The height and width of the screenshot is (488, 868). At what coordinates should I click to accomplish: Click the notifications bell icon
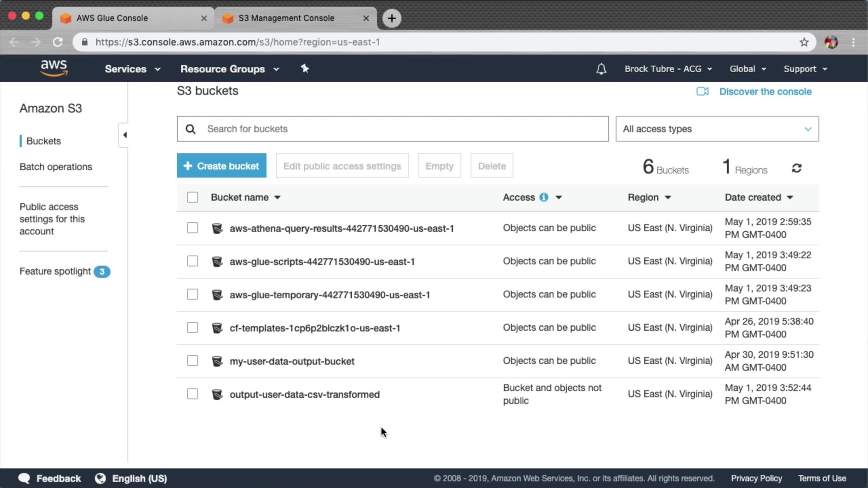coord(601,69)
